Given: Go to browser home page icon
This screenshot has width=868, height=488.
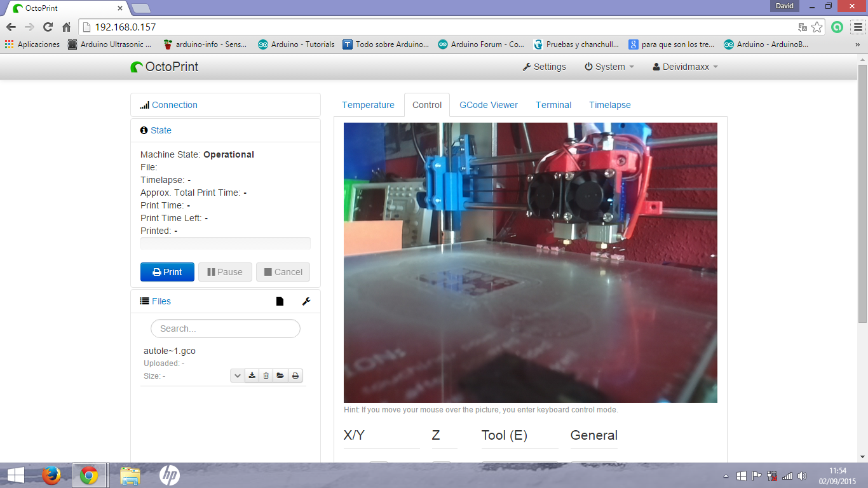Looking at the screenshot, I should pyautogui.click(x=66, y=27).
